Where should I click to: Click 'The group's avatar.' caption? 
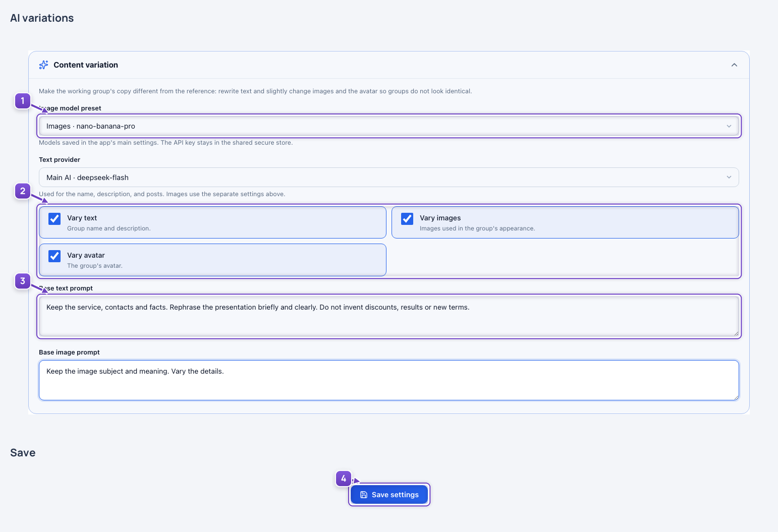pyautogui.click(x=95, y=266)
